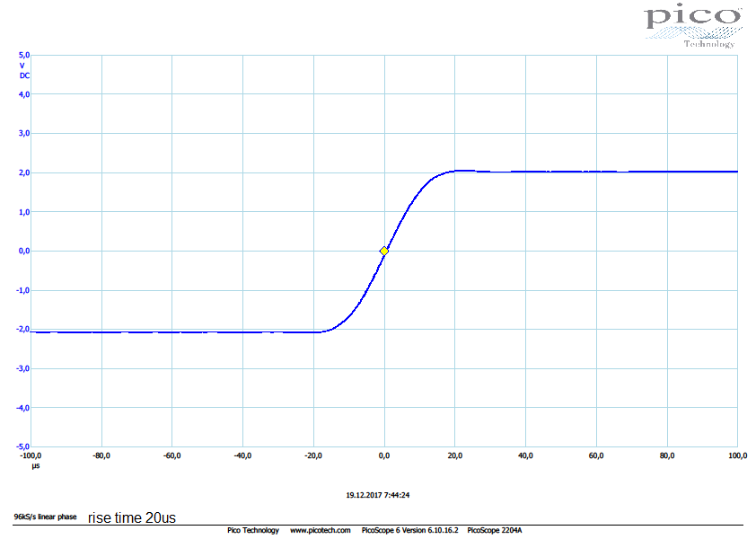This screenshot has height=539, width=756.
Task: Click the '-3,0' voltage axis label
Action: tap(22, 368)
